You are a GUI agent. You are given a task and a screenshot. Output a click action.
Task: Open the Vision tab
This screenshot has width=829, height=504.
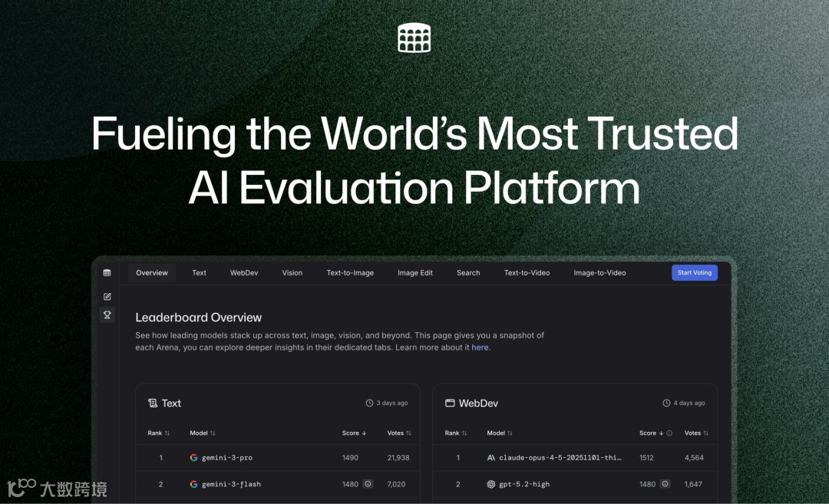292,272
